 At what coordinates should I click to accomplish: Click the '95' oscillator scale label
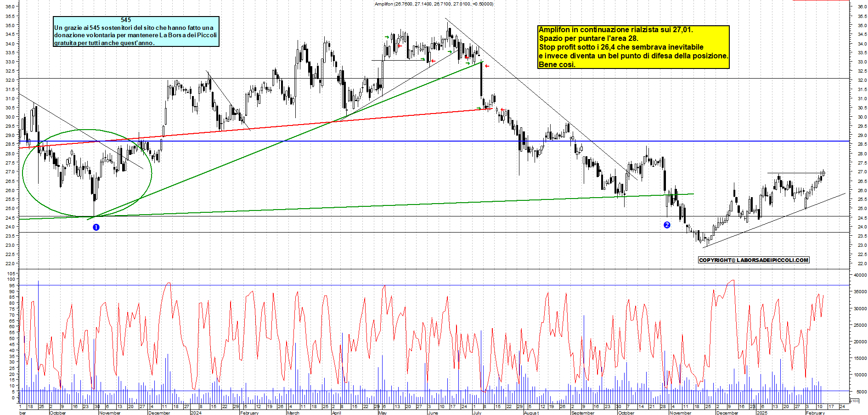point(12,285)
